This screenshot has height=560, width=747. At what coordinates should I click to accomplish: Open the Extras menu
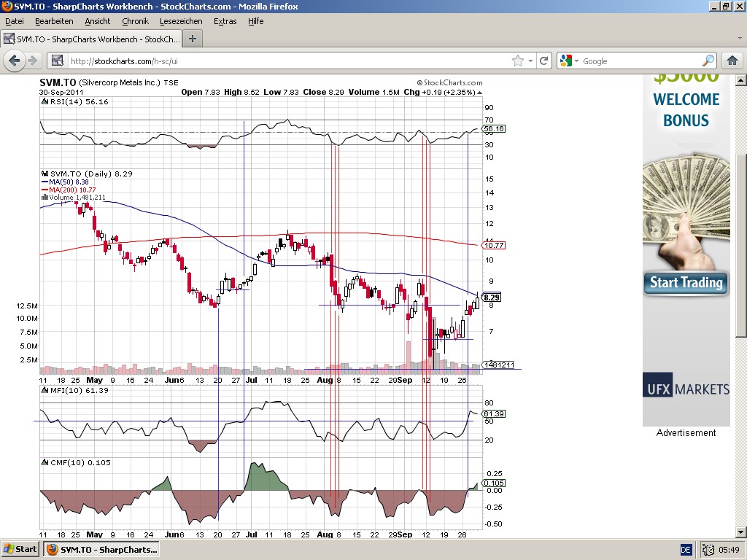225,21
